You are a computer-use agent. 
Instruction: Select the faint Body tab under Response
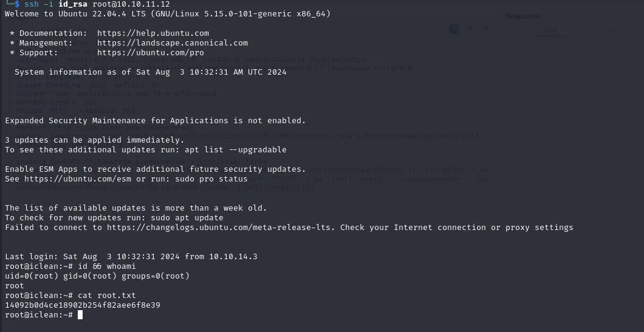(x=550, y=30)
